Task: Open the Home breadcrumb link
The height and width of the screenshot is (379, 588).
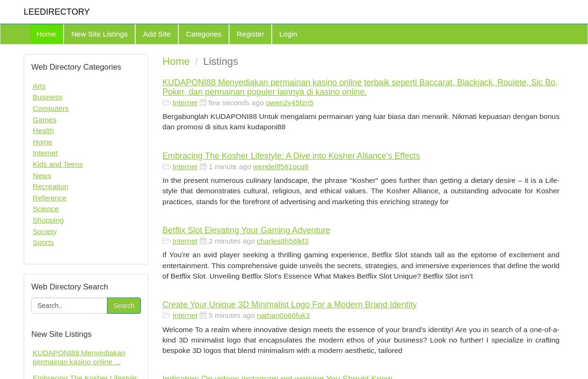Action: pos(176,62)
